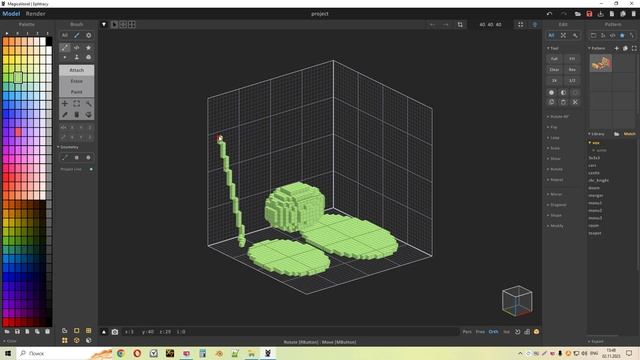Toggle the Paint brush action

point(76,92)
